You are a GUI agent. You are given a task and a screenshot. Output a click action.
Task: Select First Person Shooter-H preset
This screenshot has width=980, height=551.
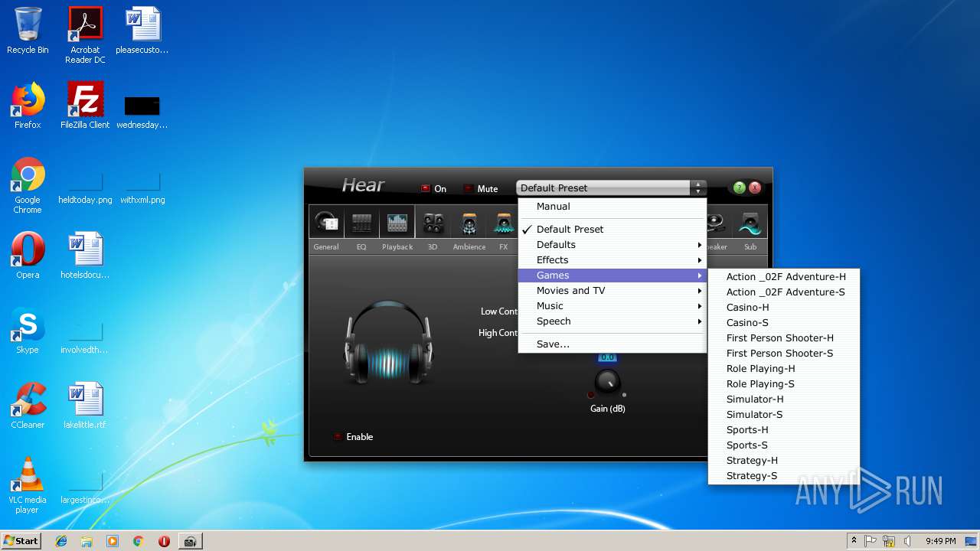pos(784,338)
